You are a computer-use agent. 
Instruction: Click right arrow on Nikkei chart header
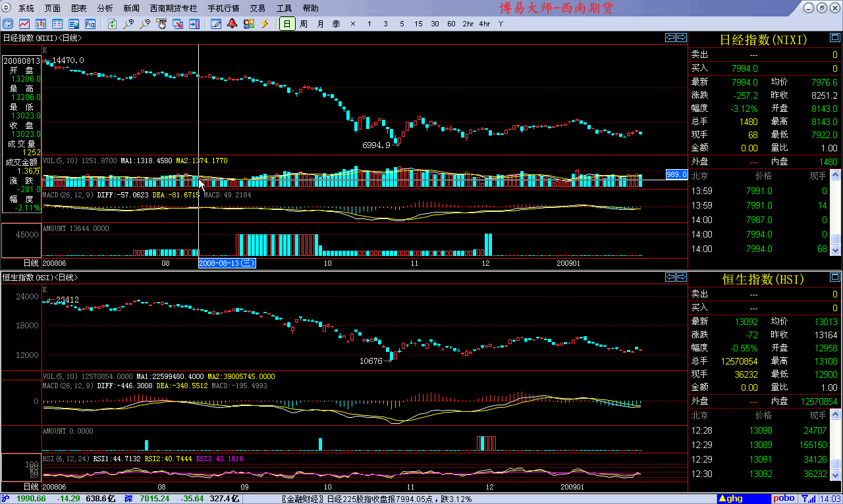(x=682, y=38)
